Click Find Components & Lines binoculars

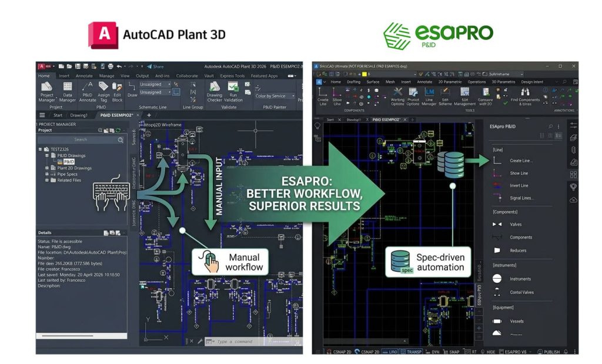pyautogui.click(x=525, y=96)
